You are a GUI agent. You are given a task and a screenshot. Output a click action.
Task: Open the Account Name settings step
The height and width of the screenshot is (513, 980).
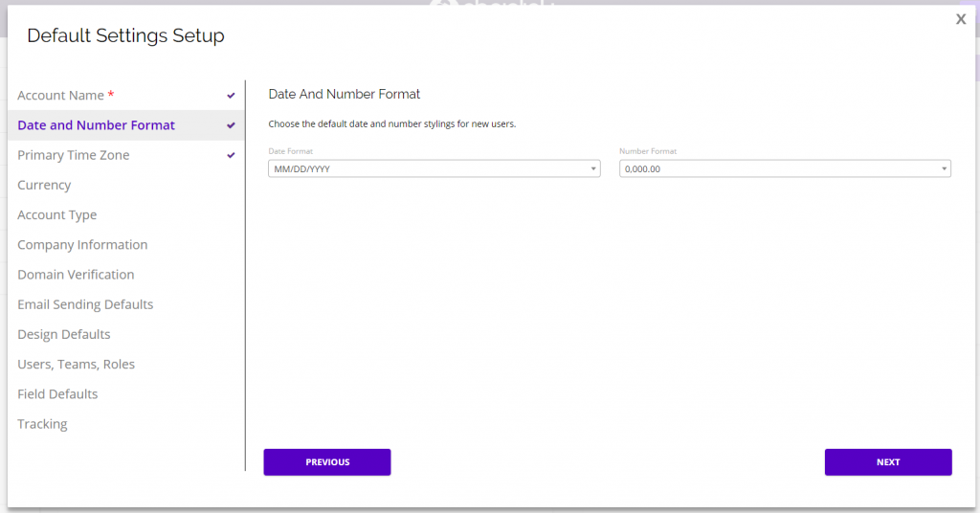(125, 96)
